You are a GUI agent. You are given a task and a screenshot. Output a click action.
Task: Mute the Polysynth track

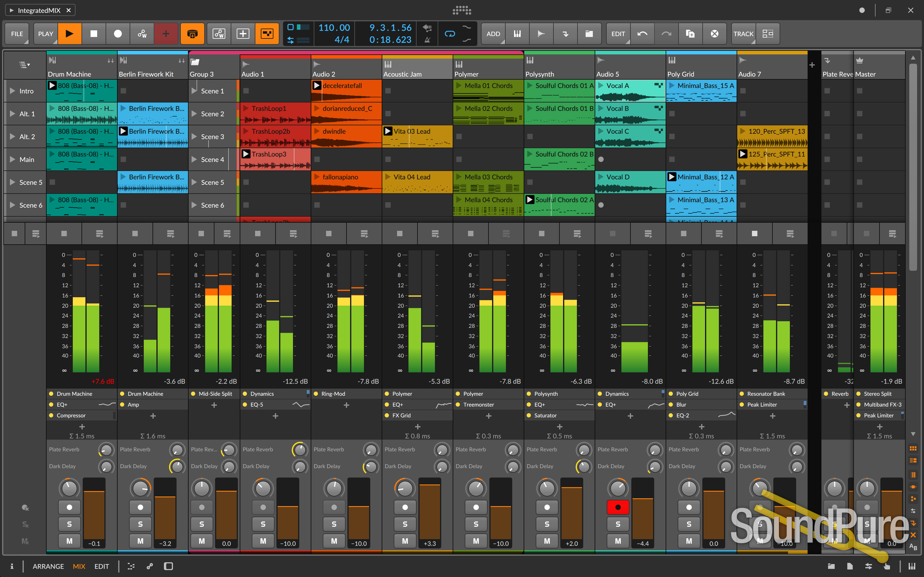pos(547,541)
